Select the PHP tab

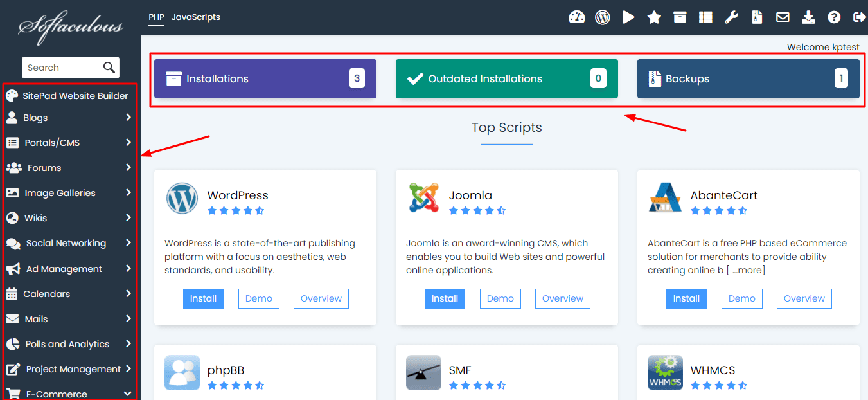[x=156, y=17]
